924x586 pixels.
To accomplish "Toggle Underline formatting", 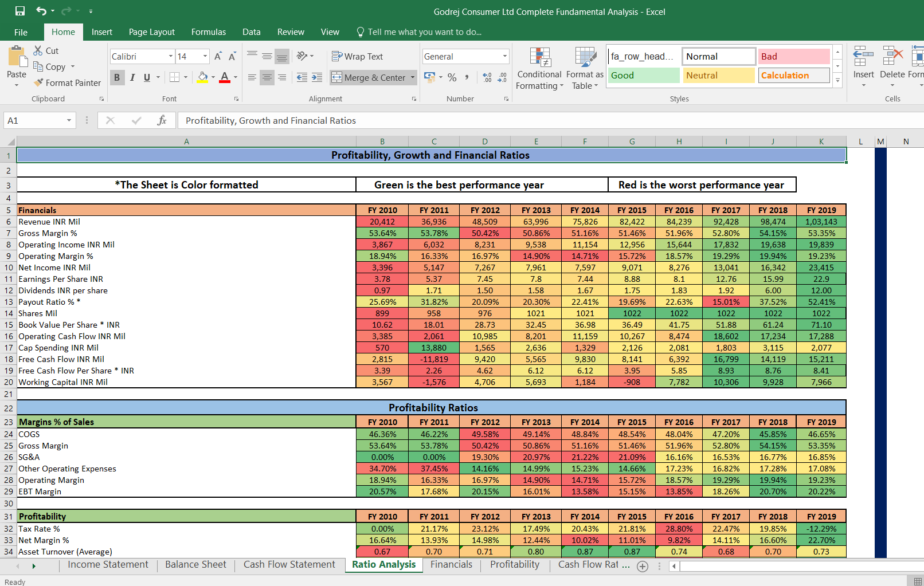I will [x=147, y=77].
